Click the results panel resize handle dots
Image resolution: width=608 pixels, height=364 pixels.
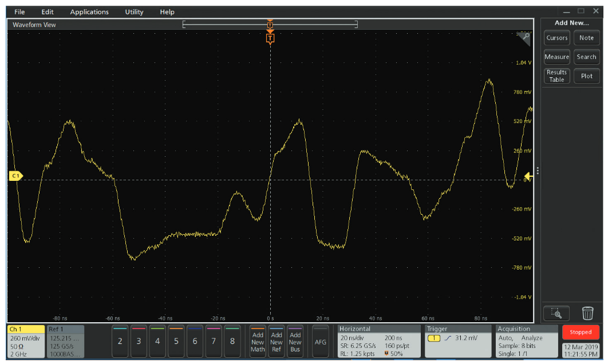537,171
